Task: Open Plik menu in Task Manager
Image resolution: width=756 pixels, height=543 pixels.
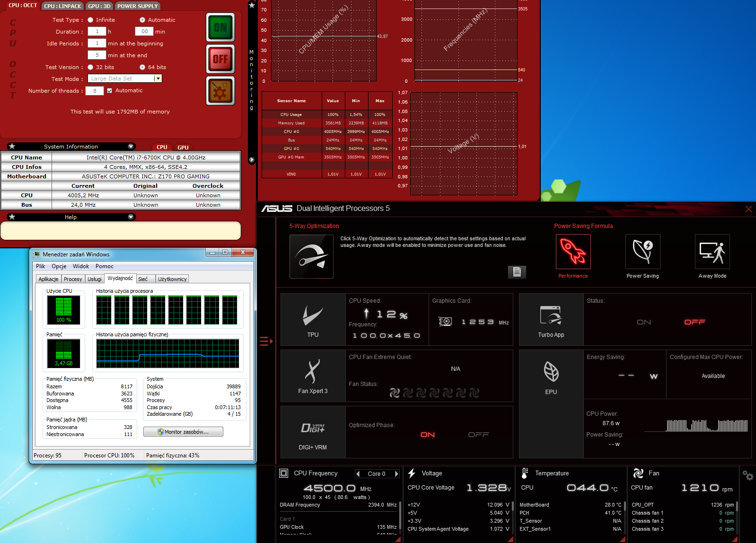Action: click(41, 266)
